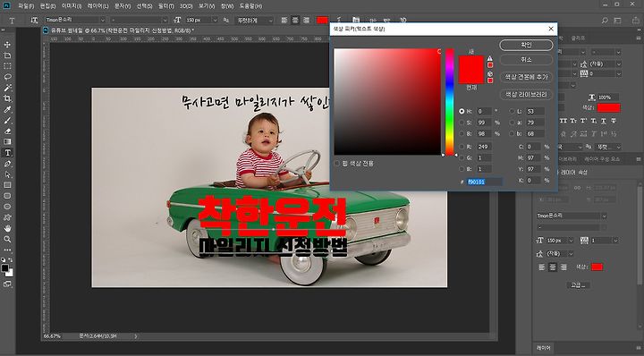This screenshot has width=644, height=356.
Task: Open the 레이어(L) Layer menu
Action: (x=97, y=6)
